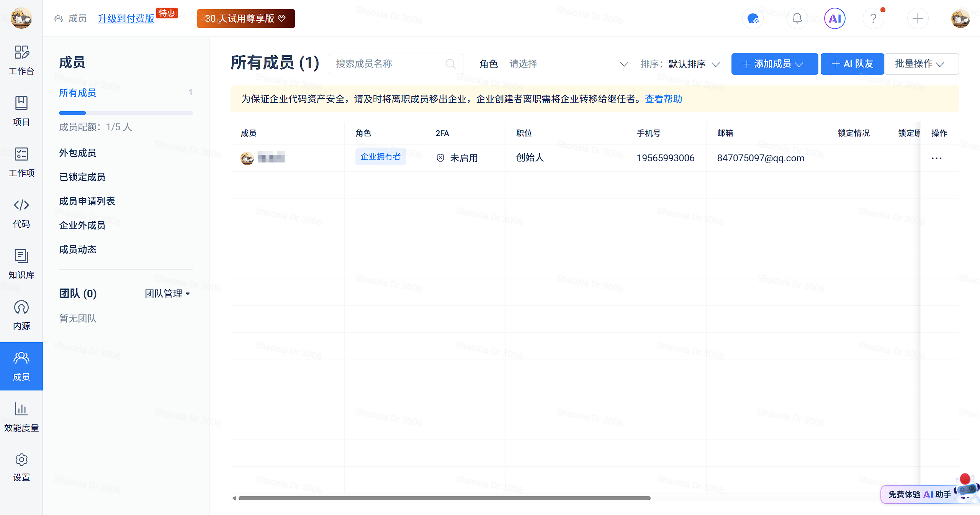Click the AI icon in the top bar
Image resolution: width=980 pixels, height=515 pixels.
point(834,18)
